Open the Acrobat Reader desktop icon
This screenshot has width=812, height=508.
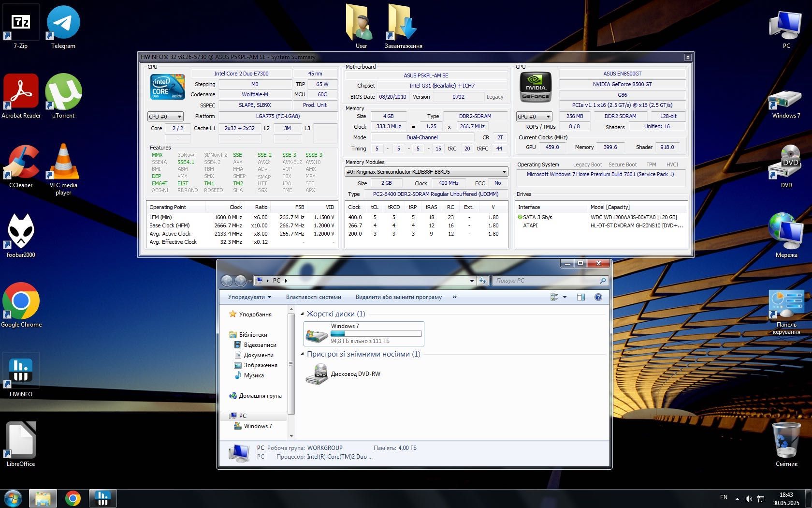click(x=21, y=96)
